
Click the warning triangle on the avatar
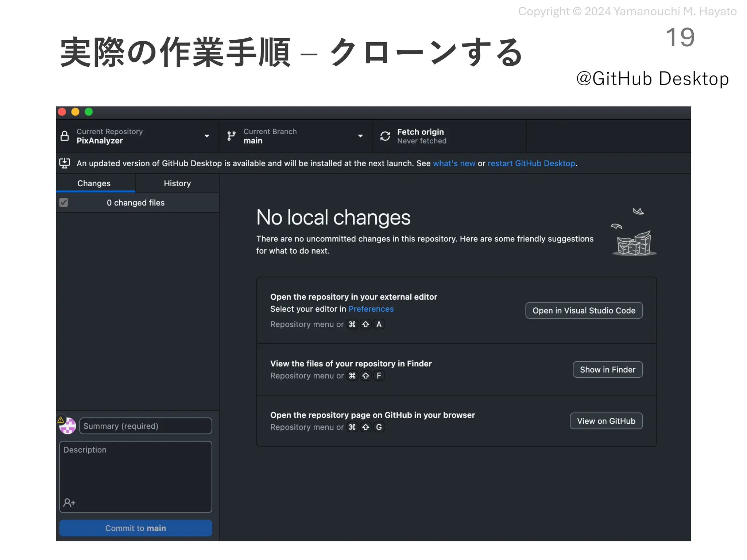(61, 420)
